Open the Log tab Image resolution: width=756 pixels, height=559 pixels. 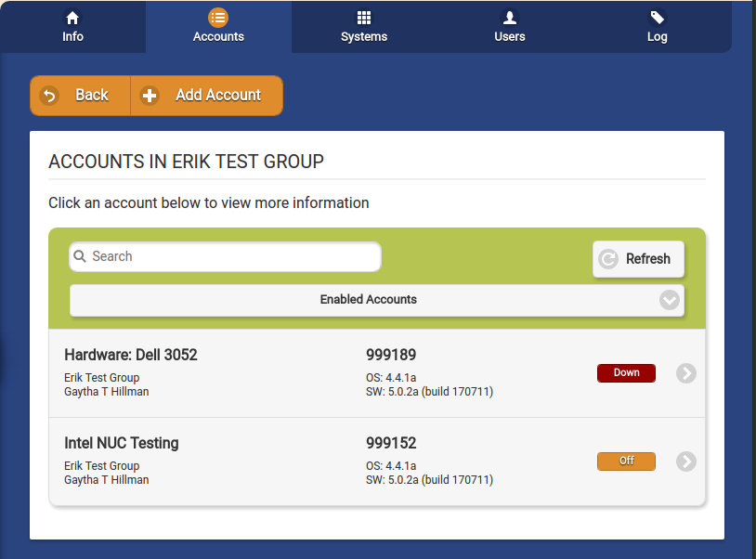pyautogui.click(x=658, y=27)
